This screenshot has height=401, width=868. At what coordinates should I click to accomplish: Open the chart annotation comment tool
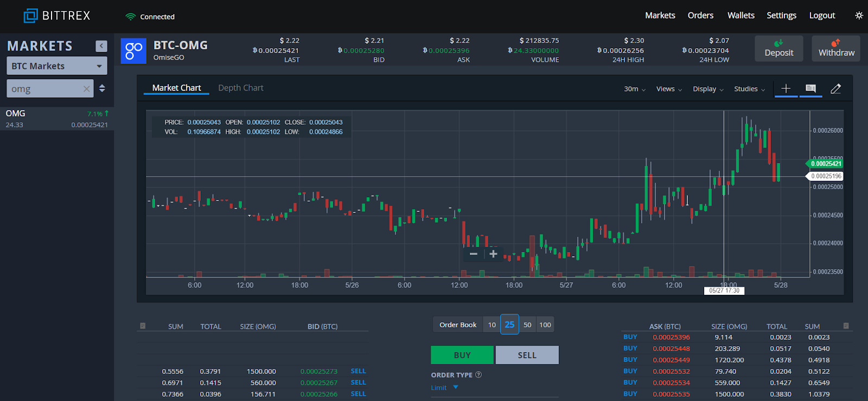[x=810, y=89]
